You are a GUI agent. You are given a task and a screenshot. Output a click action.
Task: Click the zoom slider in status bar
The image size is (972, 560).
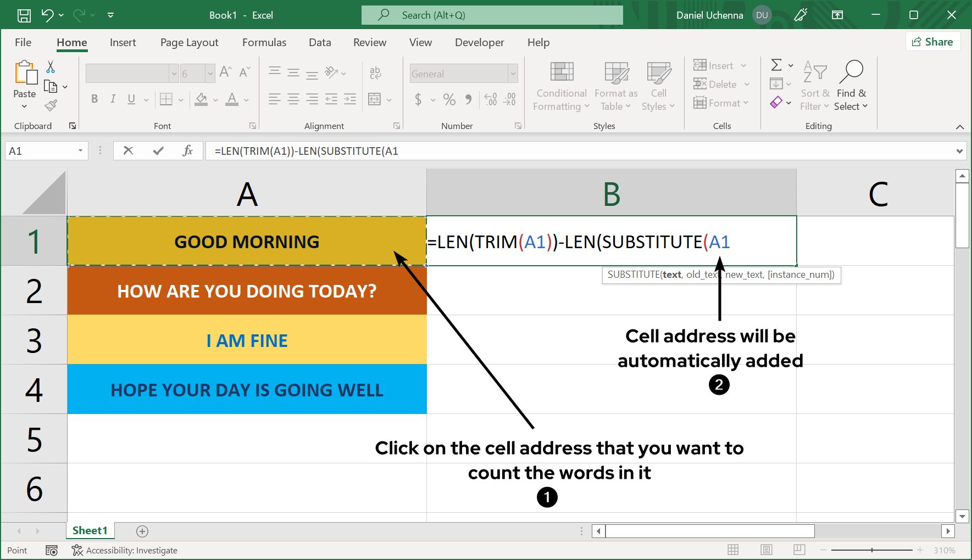pos(872,550)
